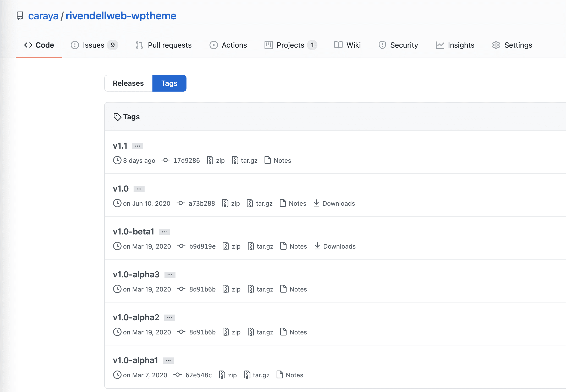Download the v1.0 zip archive
Viewport: 566px width, 392px height.
pyautogui.click(x=231, y=203)
